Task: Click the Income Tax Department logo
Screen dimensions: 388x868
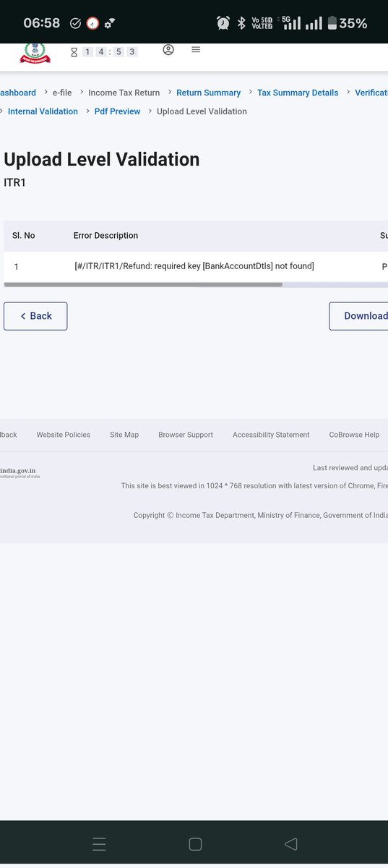Action: [35, 53]
